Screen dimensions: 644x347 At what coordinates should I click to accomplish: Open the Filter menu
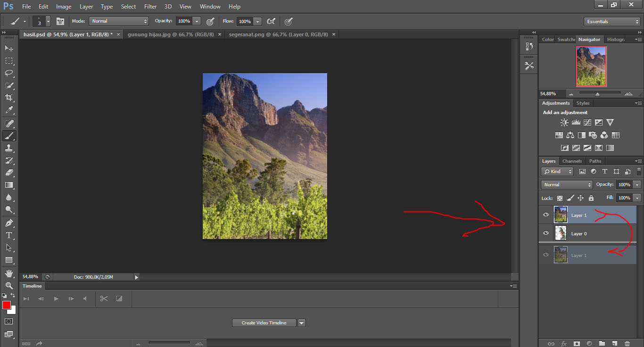point(150,7)
